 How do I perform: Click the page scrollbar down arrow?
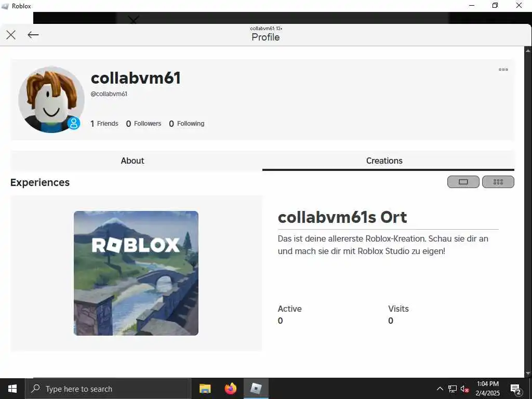528,374
